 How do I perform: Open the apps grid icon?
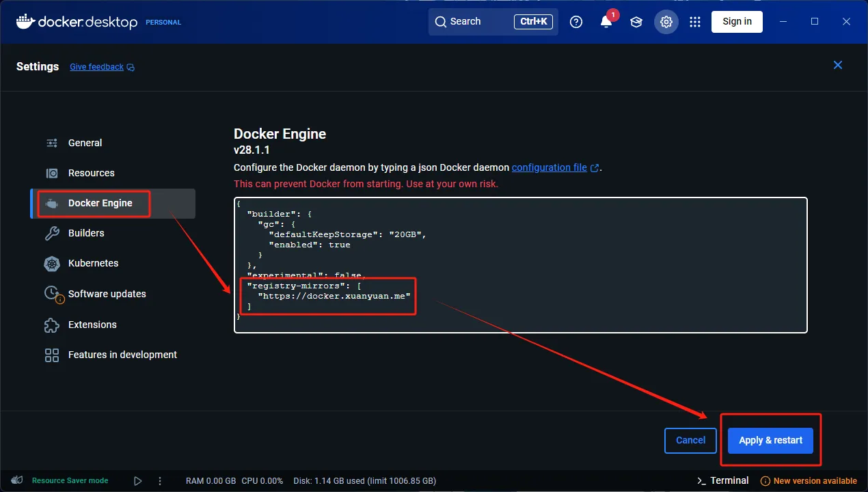pyautogui.click(x=695, y=22)
